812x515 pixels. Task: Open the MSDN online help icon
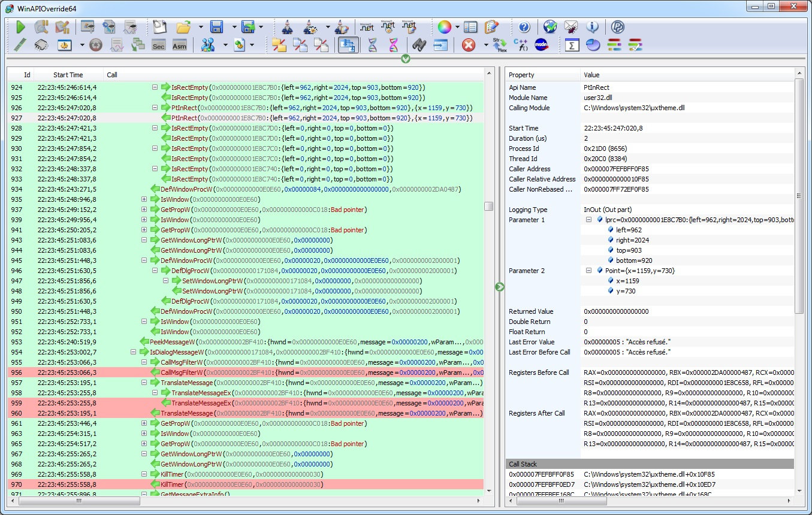(541, 46)
